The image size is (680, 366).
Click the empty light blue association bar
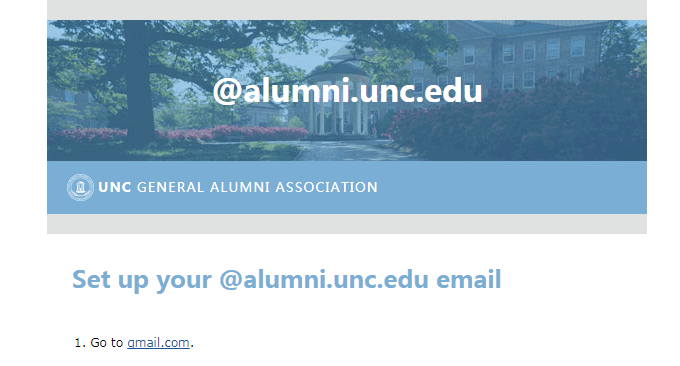point(512,187)
